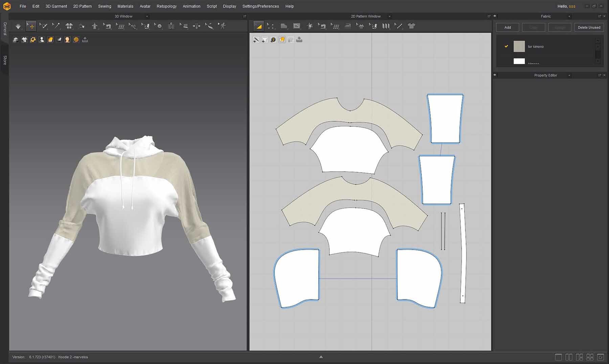Click the Add fabric button
Image resolution: width=609 pixels, height=364 pixels.
507,27
